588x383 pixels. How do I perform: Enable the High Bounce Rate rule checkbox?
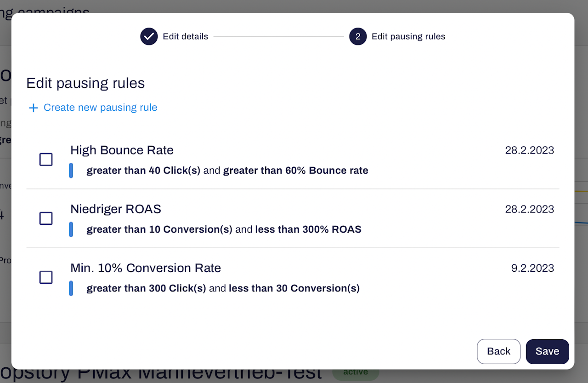click(46, 160)
